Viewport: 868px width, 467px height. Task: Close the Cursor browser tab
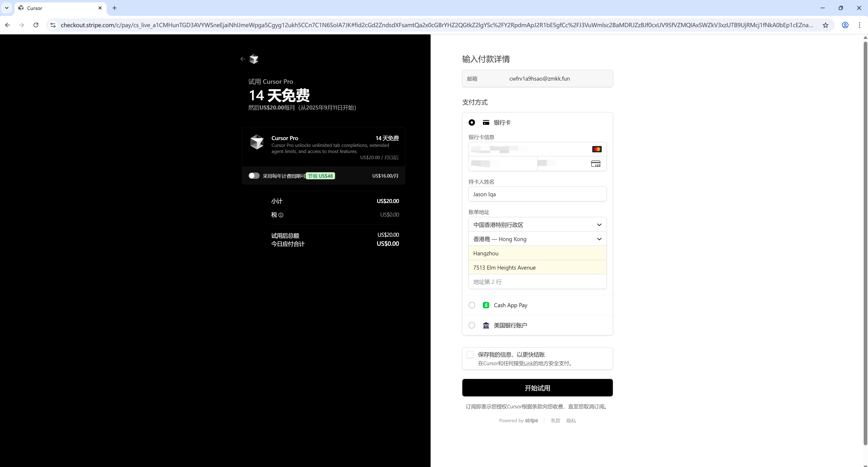(100, 8)
